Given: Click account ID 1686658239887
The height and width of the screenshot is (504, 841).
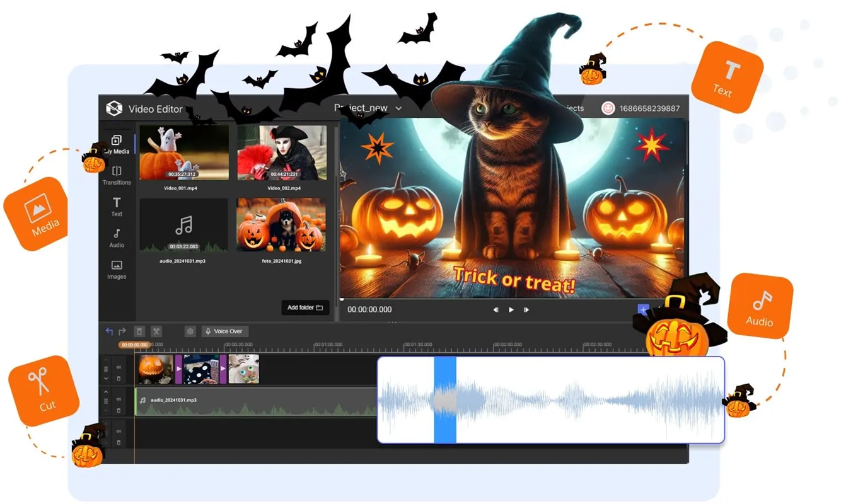Looking at the screenshot, I should tap(650, 108).
